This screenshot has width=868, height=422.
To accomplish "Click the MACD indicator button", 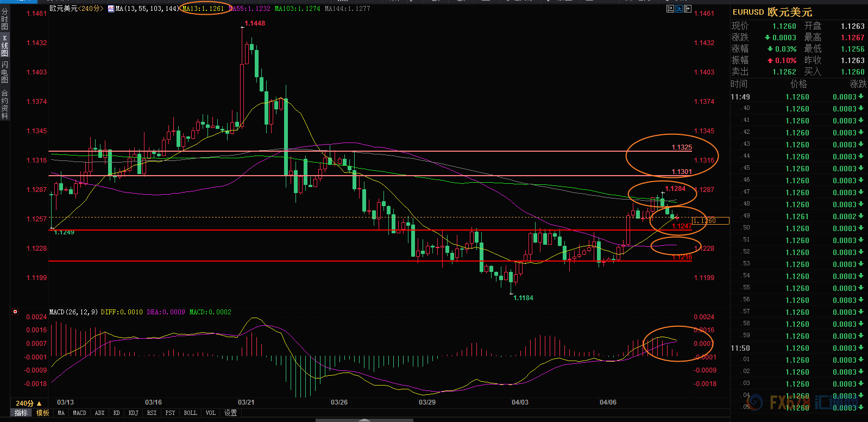I will tap(79, 413).
